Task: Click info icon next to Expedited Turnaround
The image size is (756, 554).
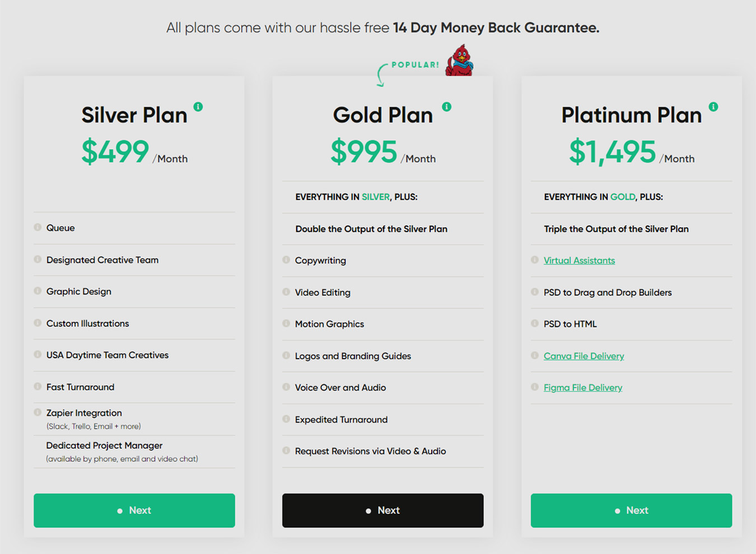Action: point(286,419)
